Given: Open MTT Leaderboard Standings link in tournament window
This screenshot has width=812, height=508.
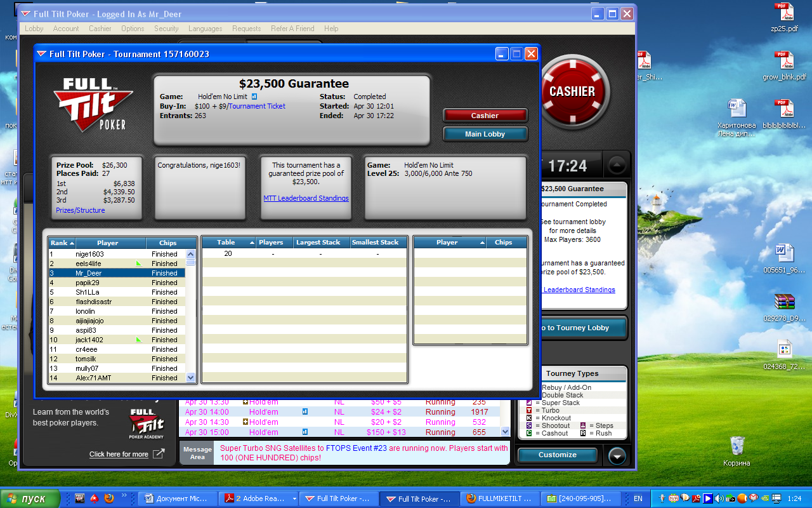Looking at the screenshot, I should click(x=306, y=198).
